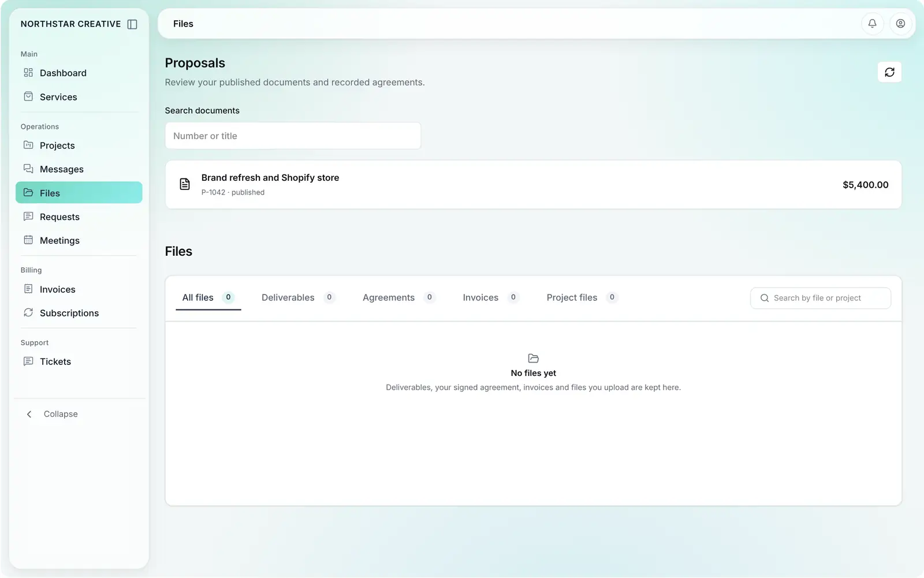Click the Northstar Creative brand name

click(x=71, y=24)
